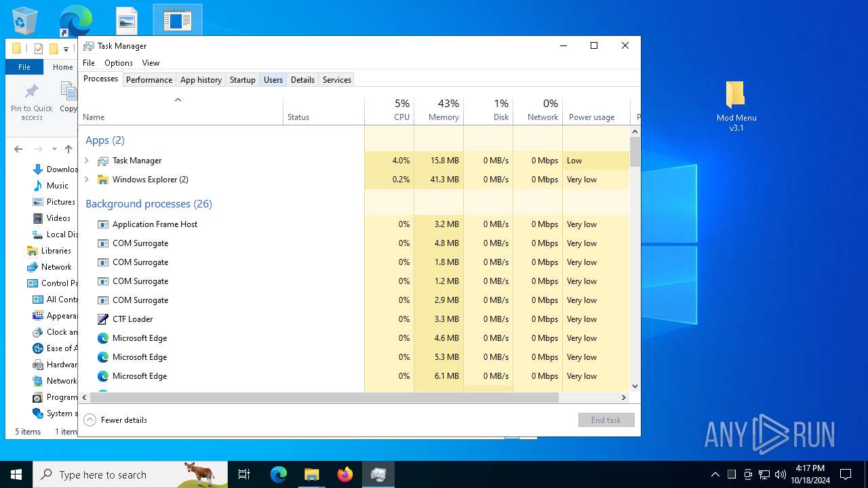Click the Task Manager title bar icon
Screen dimensions: 868x488
point(89,46)
